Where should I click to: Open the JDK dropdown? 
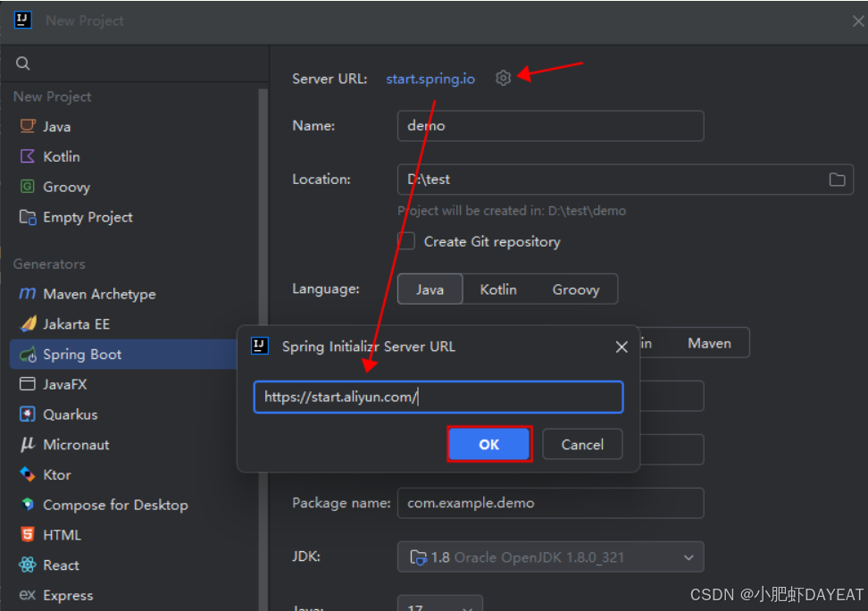(x=551, y=557)
